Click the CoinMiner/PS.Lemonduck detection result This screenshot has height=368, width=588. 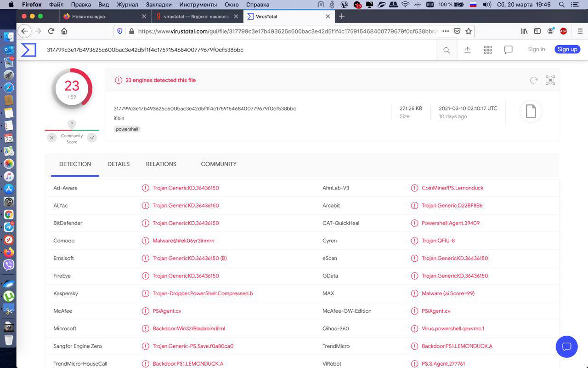coord(452,188)
